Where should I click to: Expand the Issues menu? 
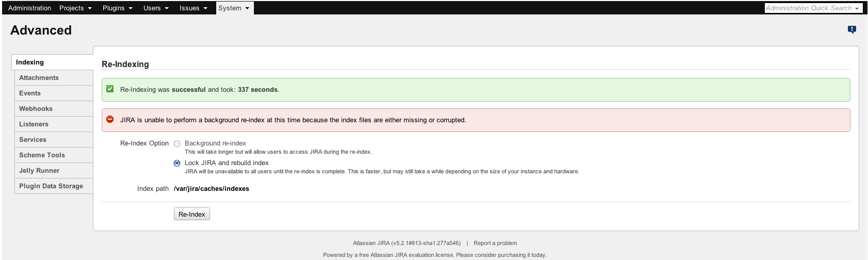click(194, 8)
